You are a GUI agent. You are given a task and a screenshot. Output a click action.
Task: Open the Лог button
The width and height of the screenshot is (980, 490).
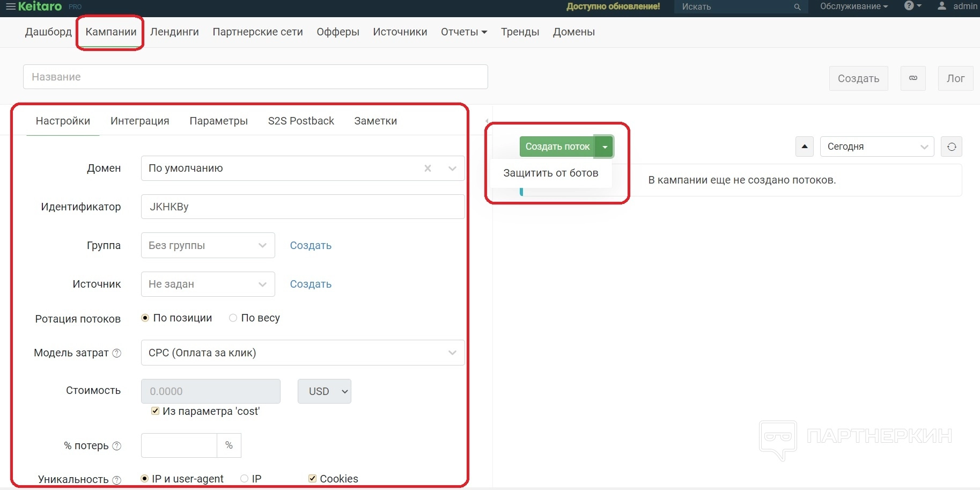click(955, 78)
